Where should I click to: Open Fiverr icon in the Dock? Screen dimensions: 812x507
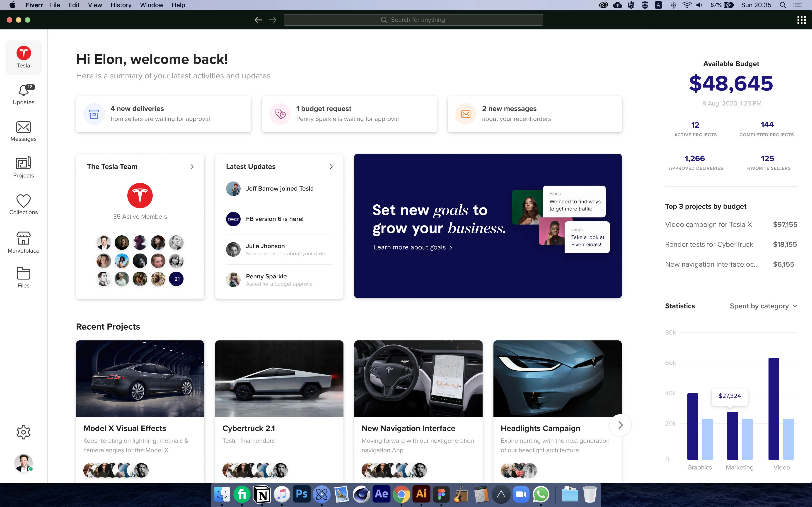[x=242, y=494]
